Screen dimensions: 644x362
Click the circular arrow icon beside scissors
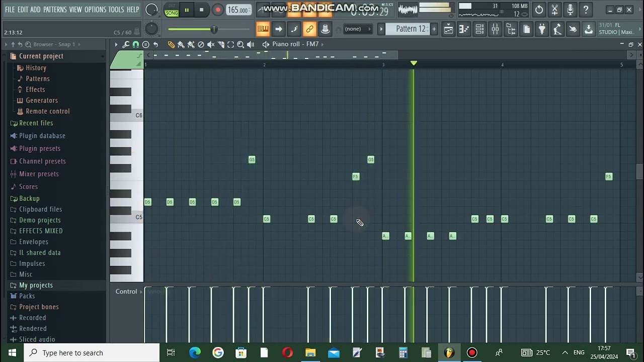[x=539, y=10]
